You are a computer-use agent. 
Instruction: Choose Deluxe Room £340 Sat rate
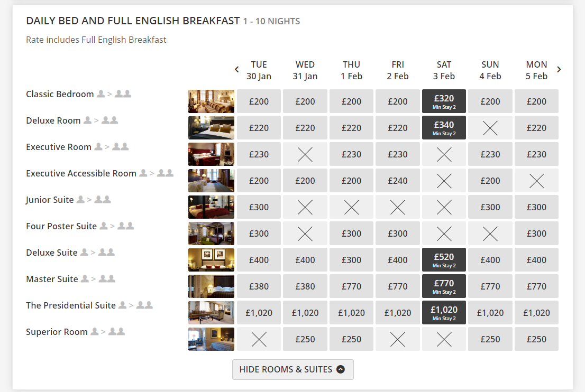(444, 127)
